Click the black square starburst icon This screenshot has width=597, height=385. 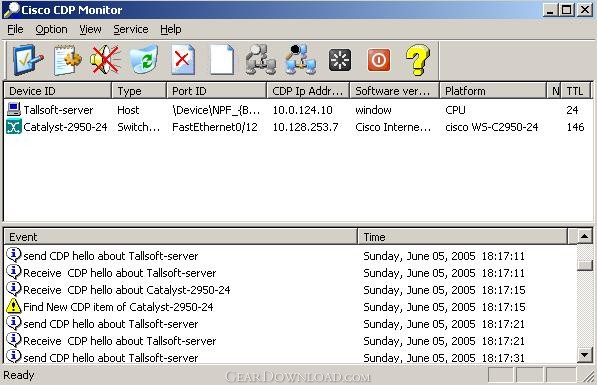click(340, 60)
